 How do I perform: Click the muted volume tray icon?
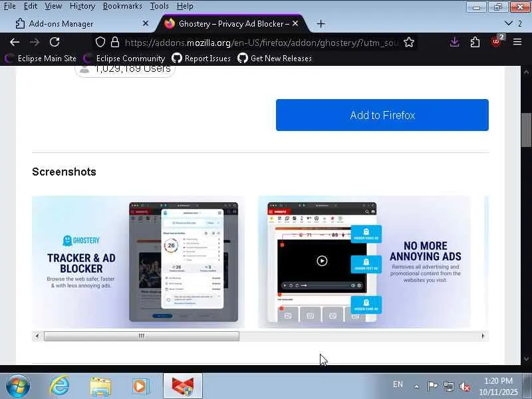pyautogui.click(x=465, y=386)
